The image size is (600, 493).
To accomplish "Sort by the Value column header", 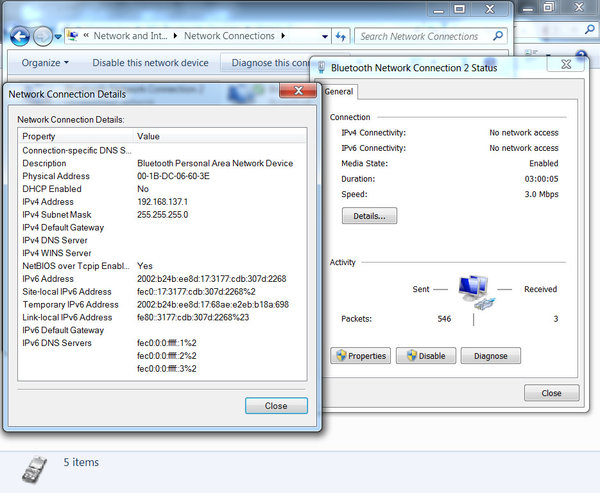I will point(220,136).
